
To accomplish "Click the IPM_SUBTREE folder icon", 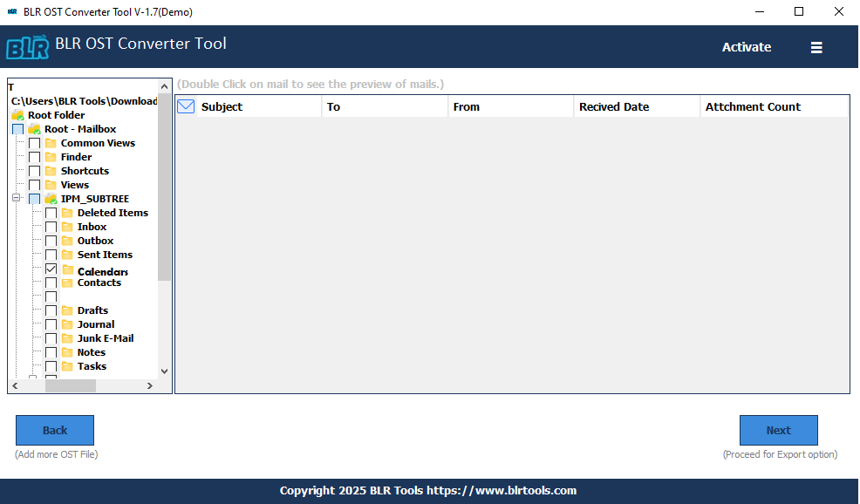I will tap(51, 199).
